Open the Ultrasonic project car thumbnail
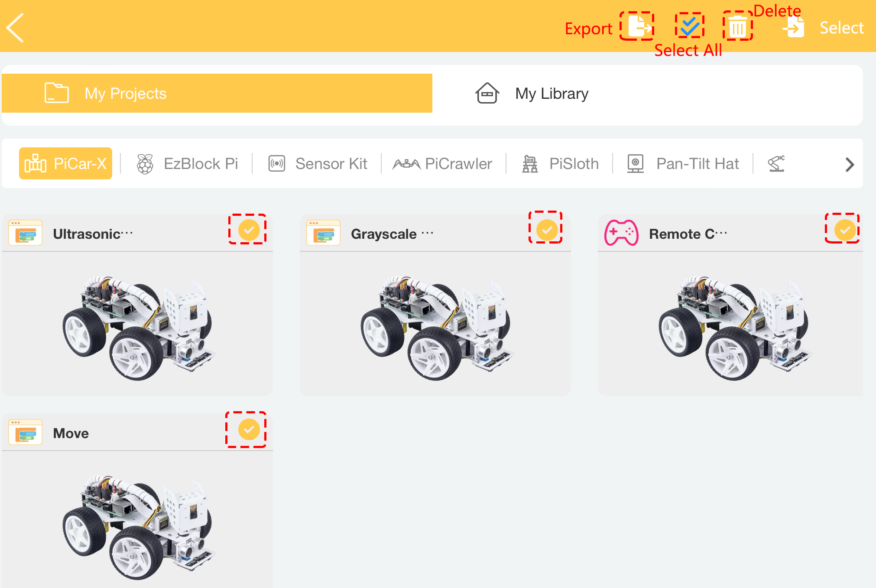 (139, 328)
